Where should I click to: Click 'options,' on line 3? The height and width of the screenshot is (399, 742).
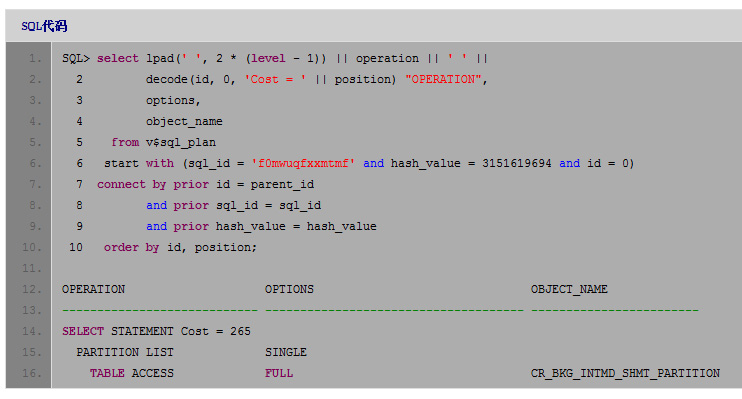coord(173,100)
